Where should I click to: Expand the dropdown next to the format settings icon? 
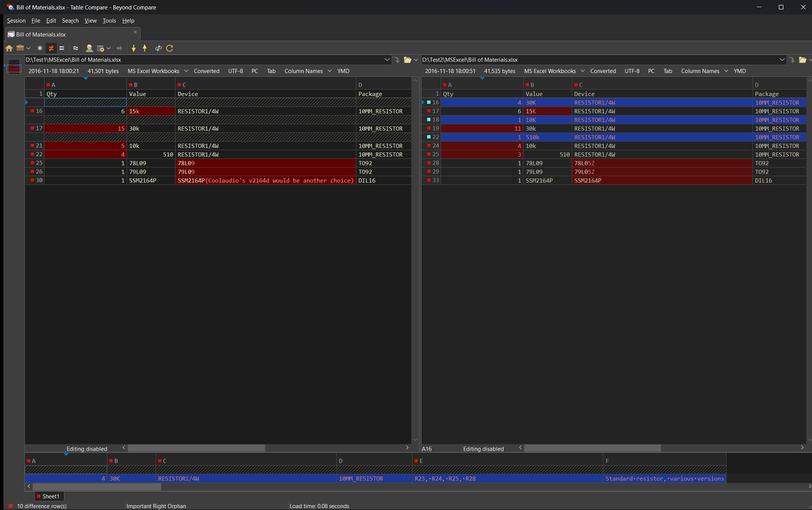coord(108,48)
